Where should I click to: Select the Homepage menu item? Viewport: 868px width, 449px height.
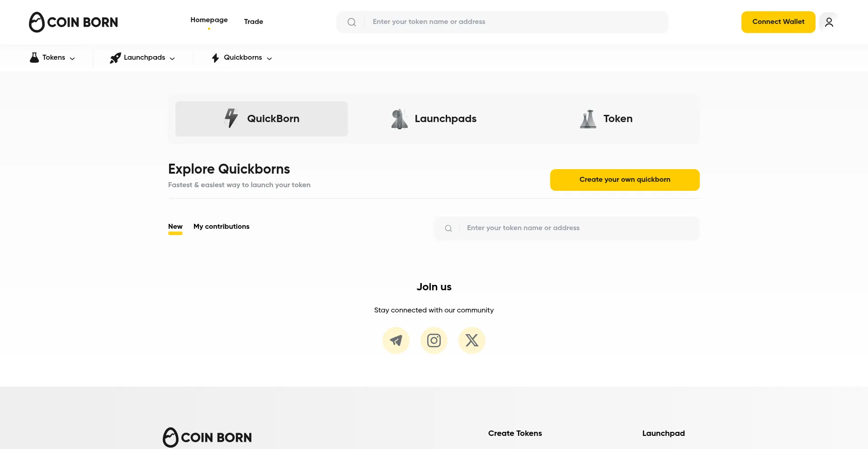pyautogui.click(x=209, y=19)
